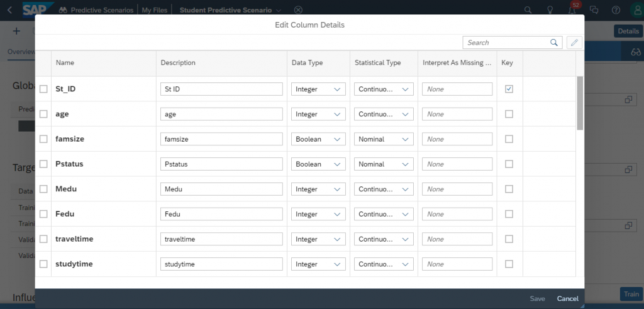The image size is (644, 309).
Task: Click the pencil edit icon beside search
Action: [574, 42]
